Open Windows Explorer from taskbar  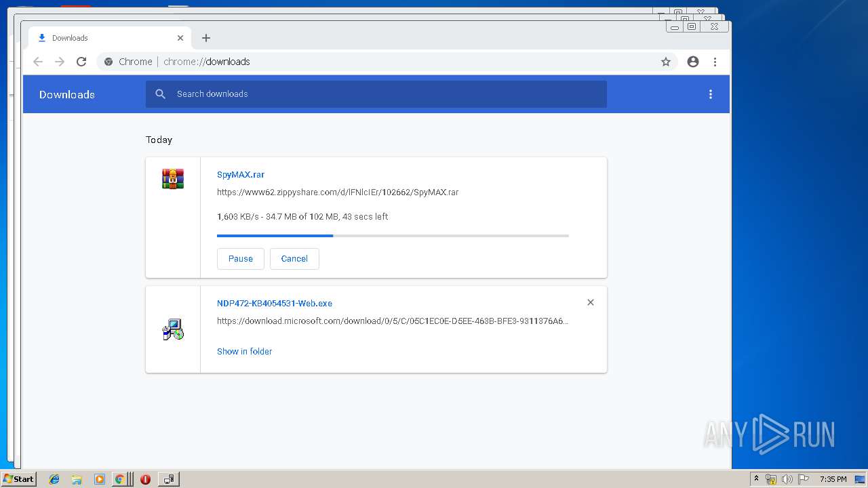[x=77, y=479]
